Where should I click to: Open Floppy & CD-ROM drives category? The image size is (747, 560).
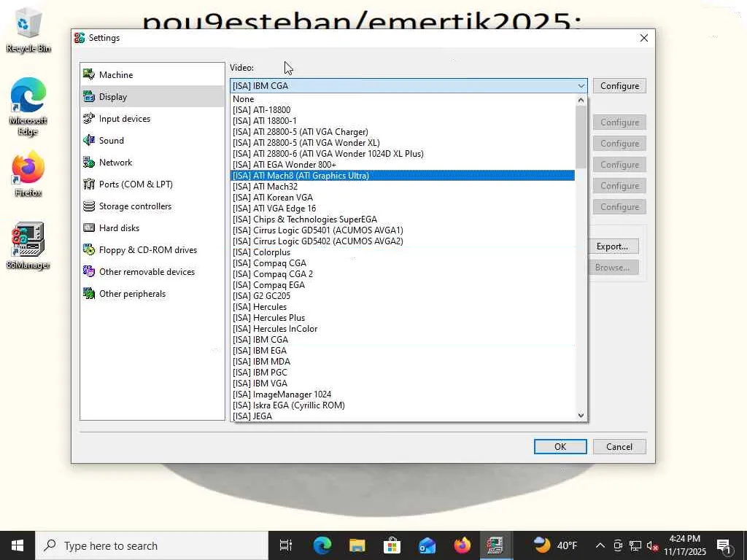coord(152,250)
